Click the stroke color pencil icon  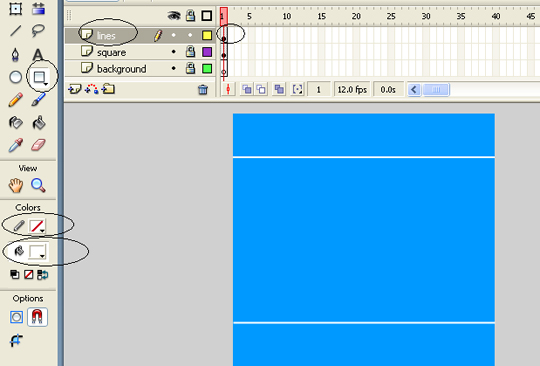[19, 226]
